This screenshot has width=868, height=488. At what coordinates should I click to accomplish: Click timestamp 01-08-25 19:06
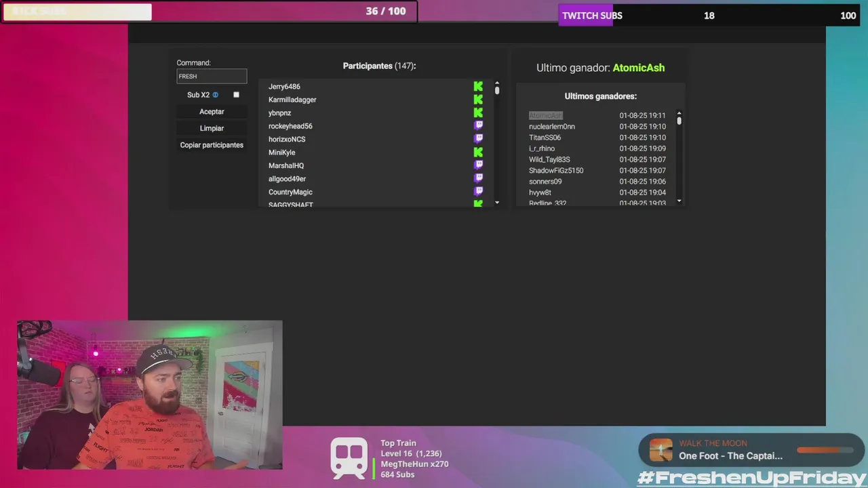click(x=642, y=182)
